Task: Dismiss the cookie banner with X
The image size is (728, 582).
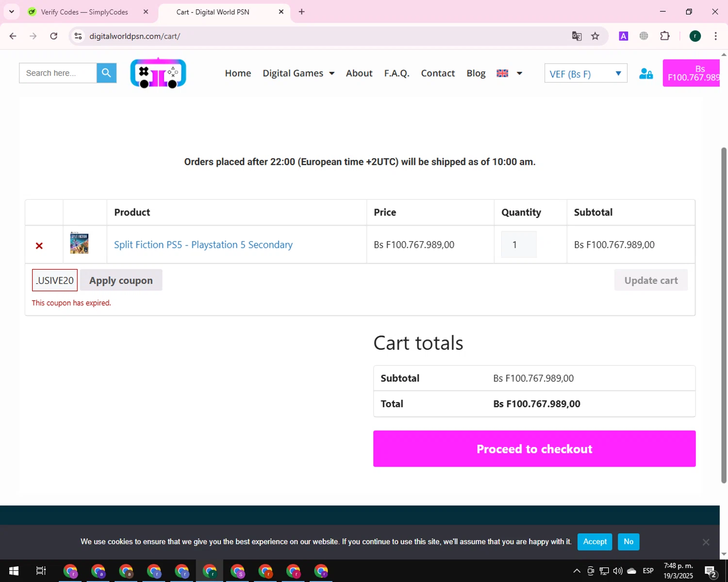Action: coord(706,542)
